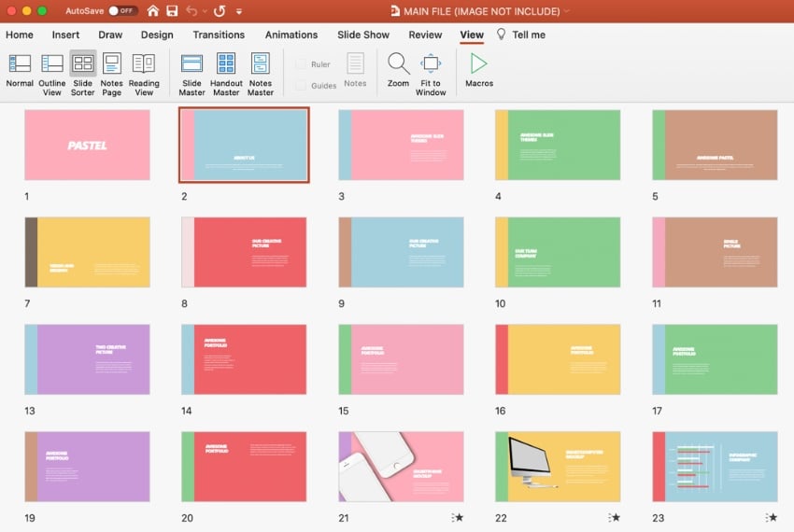Click the Zoom magnifier icon

[x=399, y=71]
